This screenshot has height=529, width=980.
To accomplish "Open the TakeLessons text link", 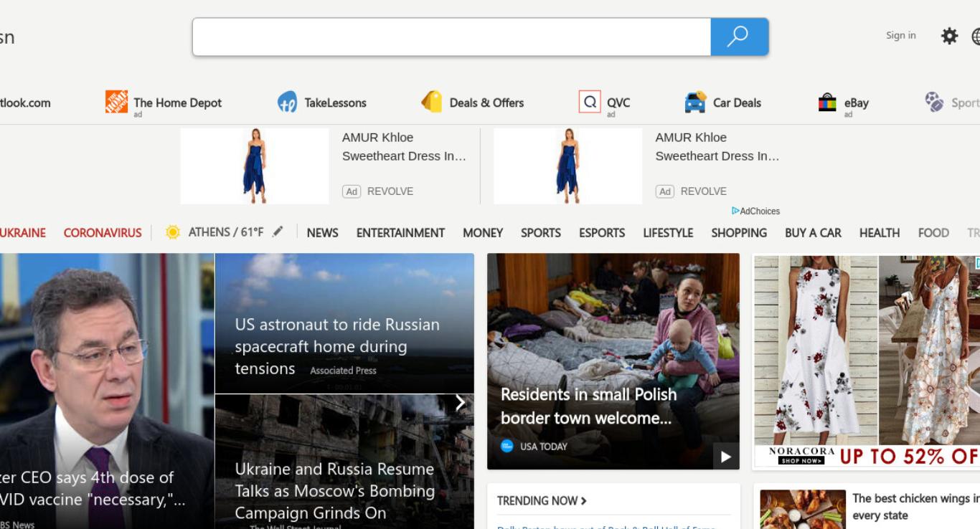I will pos(335,103).
